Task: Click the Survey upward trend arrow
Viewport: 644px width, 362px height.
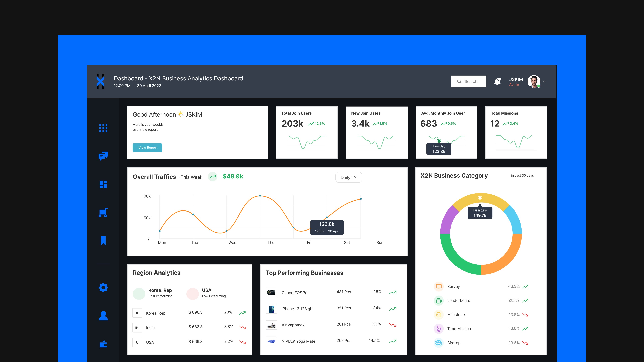Action: [525, 286]
